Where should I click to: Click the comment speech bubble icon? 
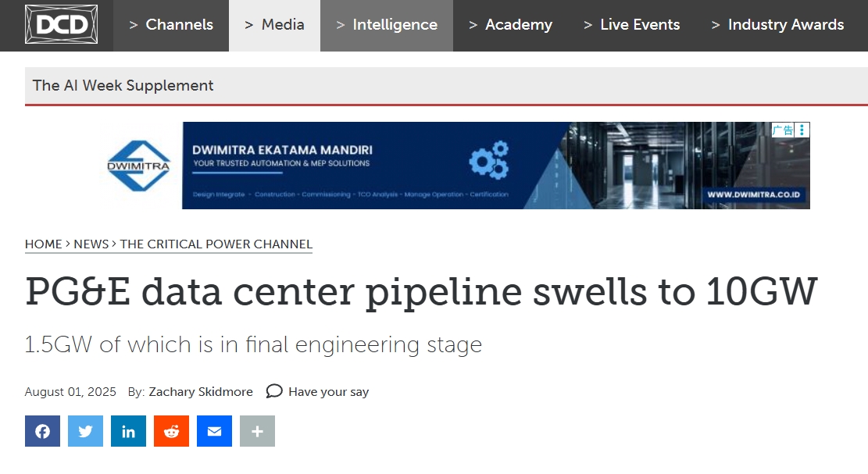[x=274, y=391]
